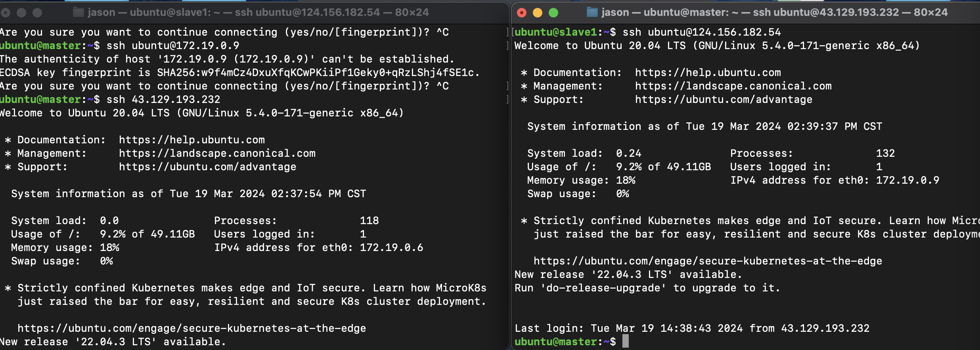Click the Processes count 118
The image size is (980, 350).
pyautogui.click(x=369, y=221)
